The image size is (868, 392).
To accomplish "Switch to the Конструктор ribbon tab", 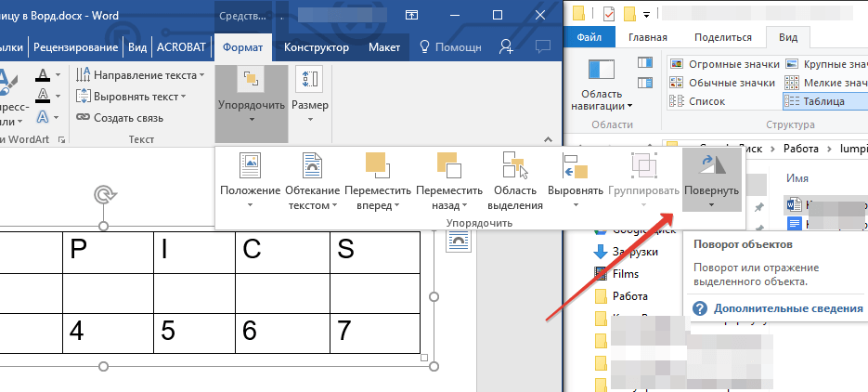I will [x=316, y=46].
